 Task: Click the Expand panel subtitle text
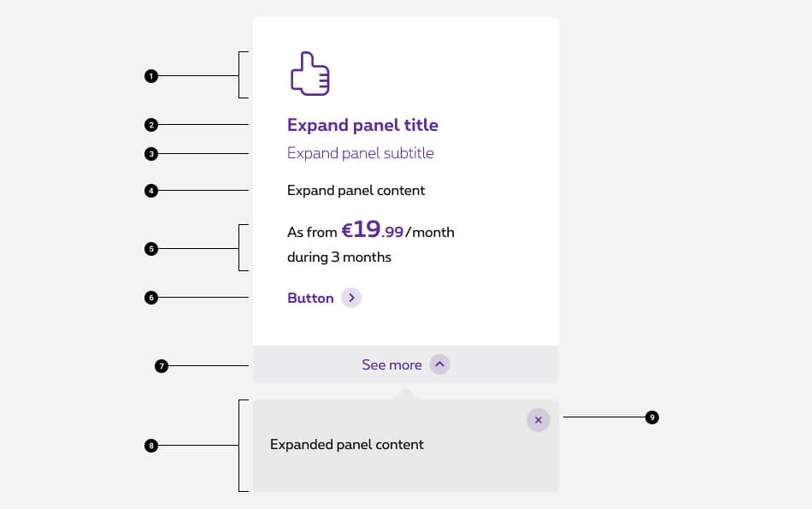[x=361, y=153]
